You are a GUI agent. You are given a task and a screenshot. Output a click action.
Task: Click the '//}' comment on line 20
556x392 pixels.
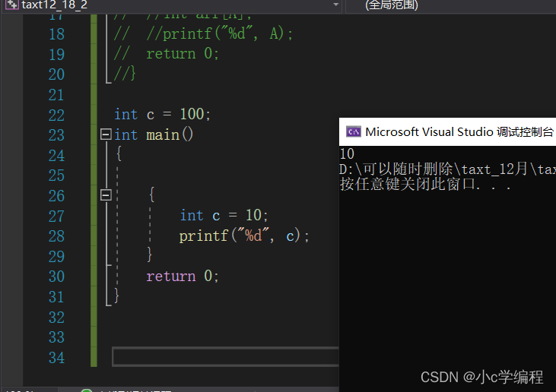tap(125, 73)
